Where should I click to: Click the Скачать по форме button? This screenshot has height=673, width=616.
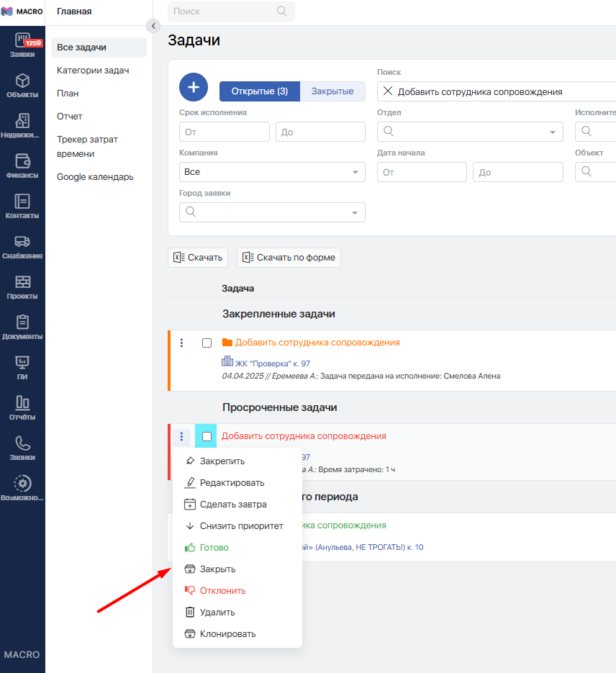[289, 258]
